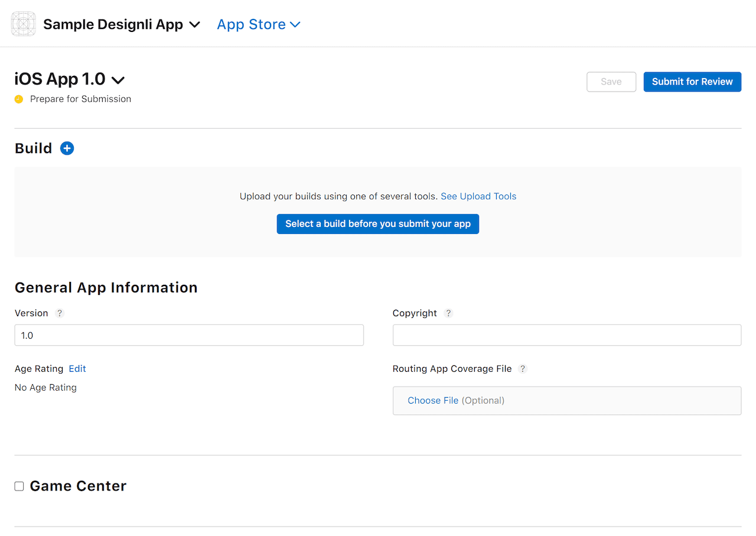
Task: Click the Save button
Action: [x=611, y=82]
